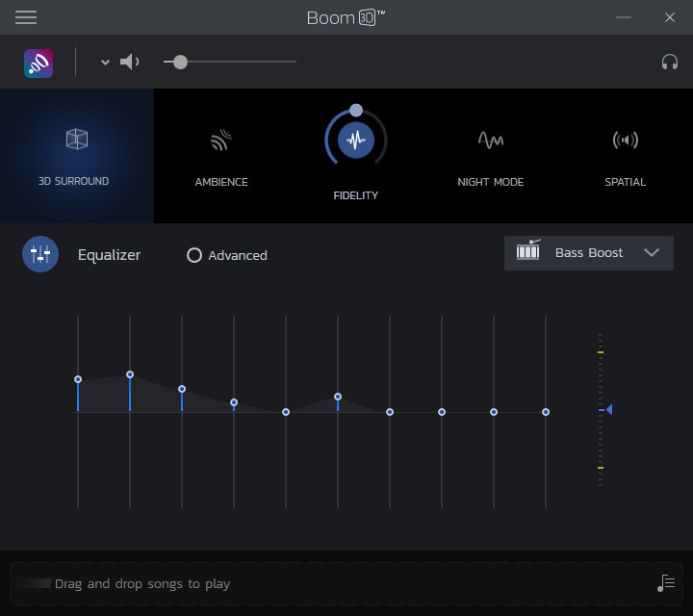Mute the system volume speaker icon
The height and width of the screenshot is (616, 693).
pos(129,62)
